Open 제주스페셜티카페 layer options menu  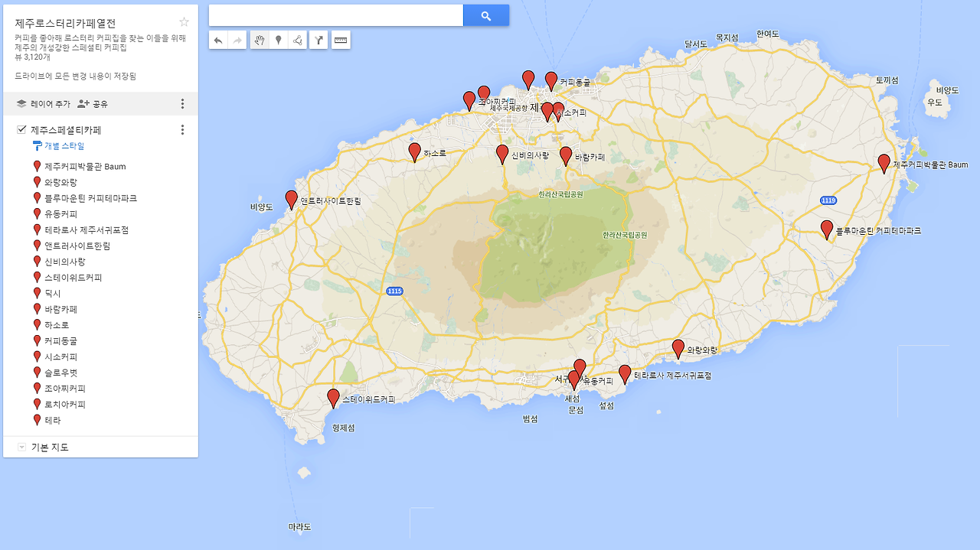coord(182,130)
